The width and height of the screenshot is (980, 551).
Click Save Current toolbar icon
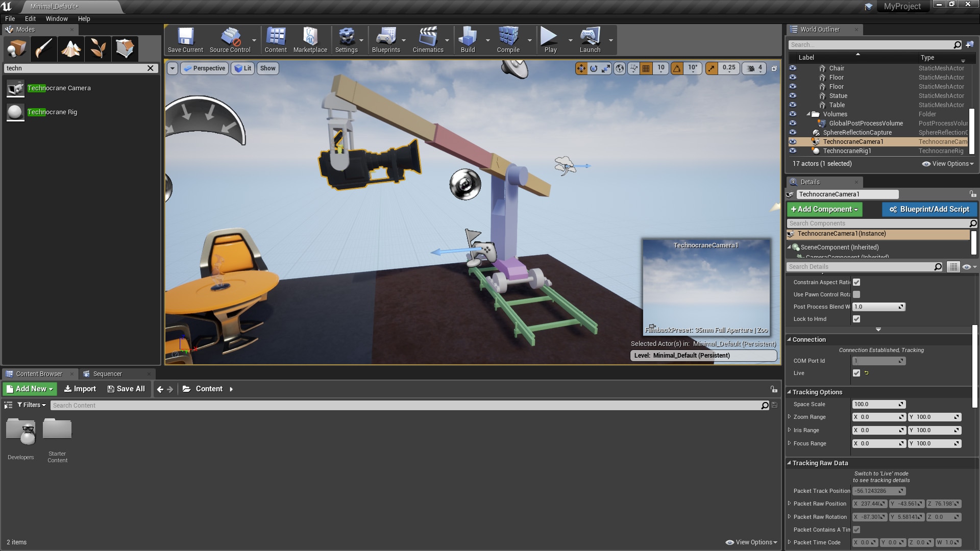point(185,40)
